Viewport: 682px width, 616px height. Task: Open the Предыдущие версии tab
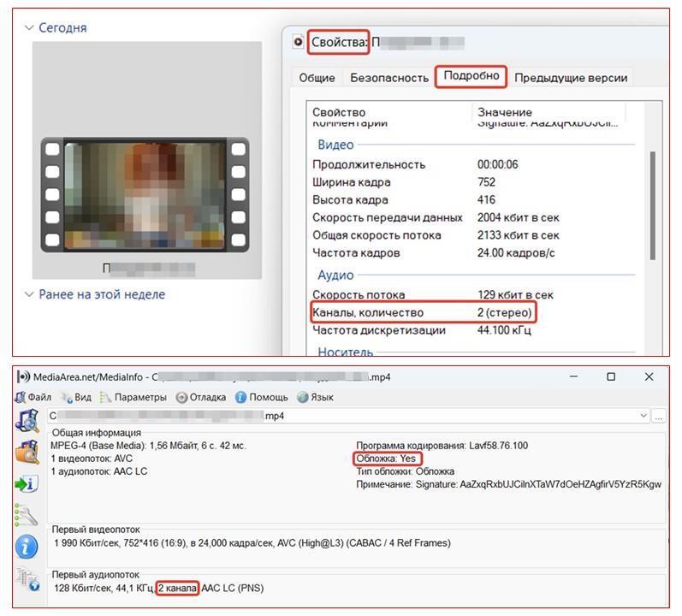tap(571, 78)
